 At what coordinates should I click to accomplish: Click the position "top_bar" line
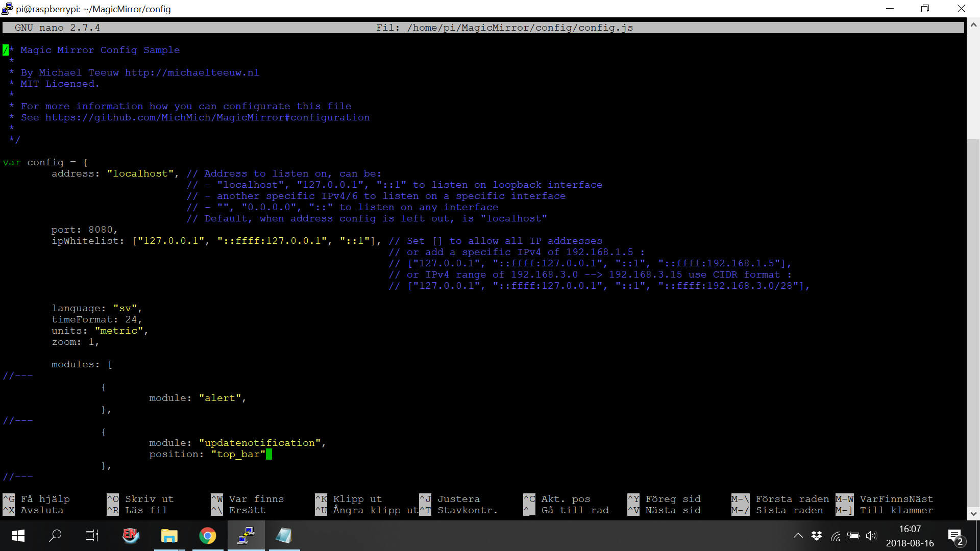coord(207,454)
